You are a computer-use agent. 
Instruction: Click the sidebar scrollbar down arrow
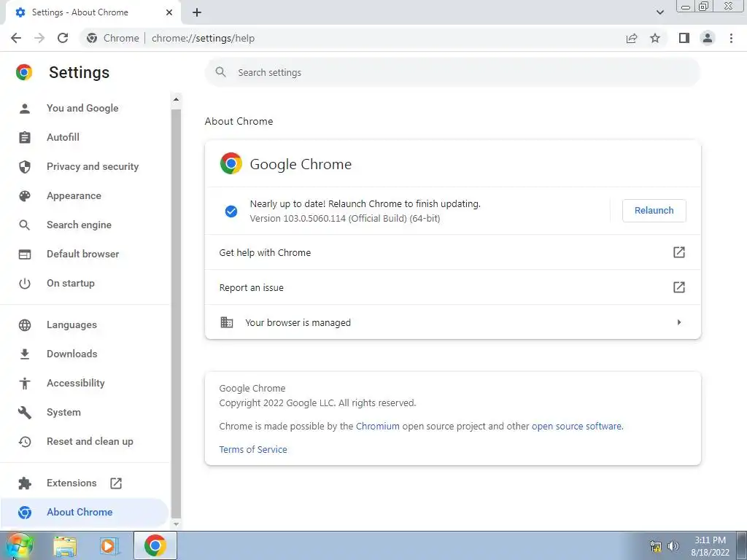(176, 524)
